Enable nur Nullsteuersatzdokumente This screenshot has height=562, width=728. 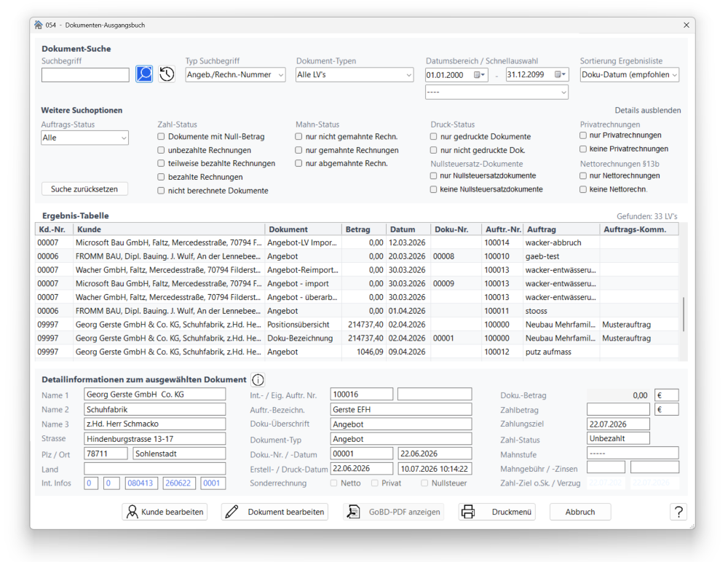[433, 175]
